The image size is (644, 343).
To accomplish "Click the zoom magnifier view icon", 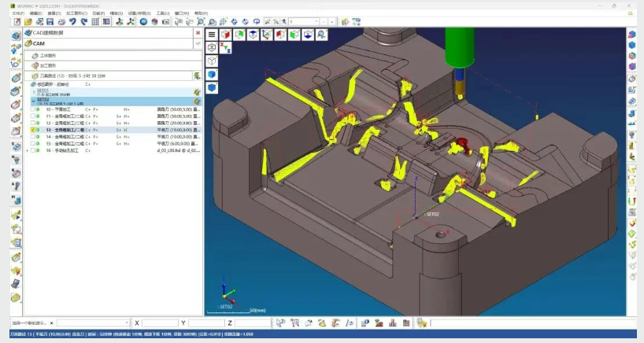I will pos(322,35).
